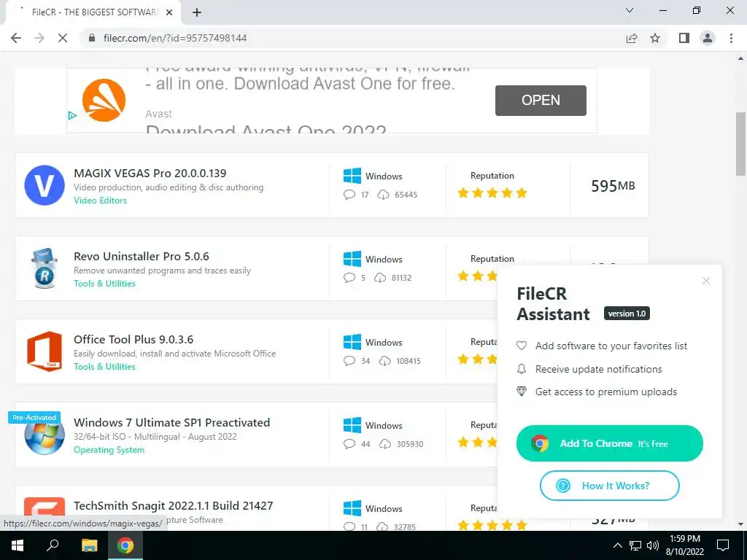The image size is (747, 560).
Task: Click the diamond premium icon in Assistant popup
Action: click(x=522, y=392)
